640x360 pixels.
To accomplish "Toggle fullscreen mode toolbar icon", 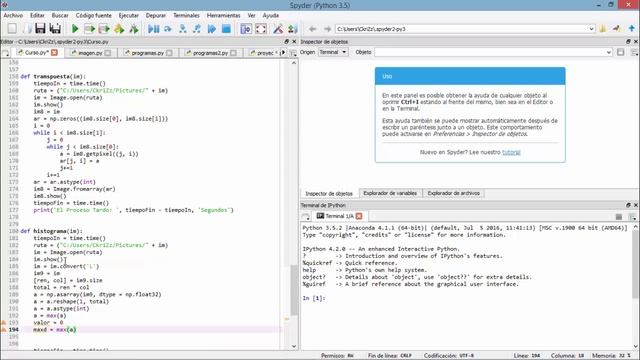I will click(261, 29).
